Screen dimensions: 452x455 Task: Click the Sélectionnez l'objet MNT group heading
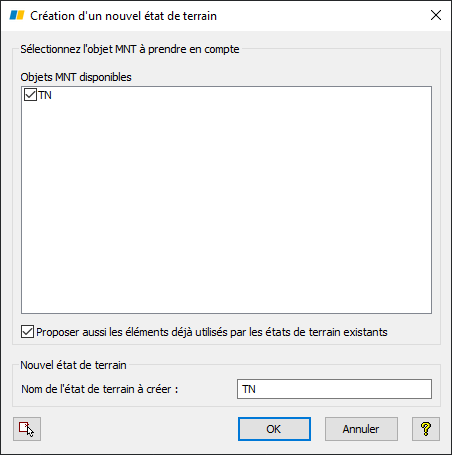pos(130,49)
